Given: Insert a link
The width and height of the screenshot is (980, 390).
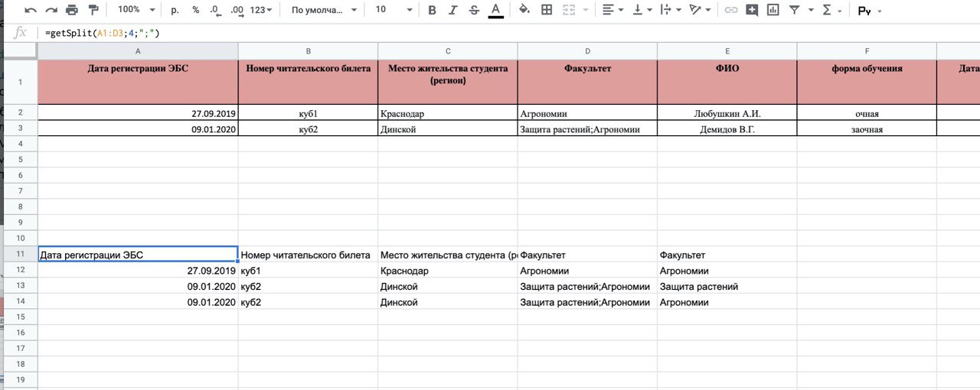Looking at the screenshot, I should (730, 10).
